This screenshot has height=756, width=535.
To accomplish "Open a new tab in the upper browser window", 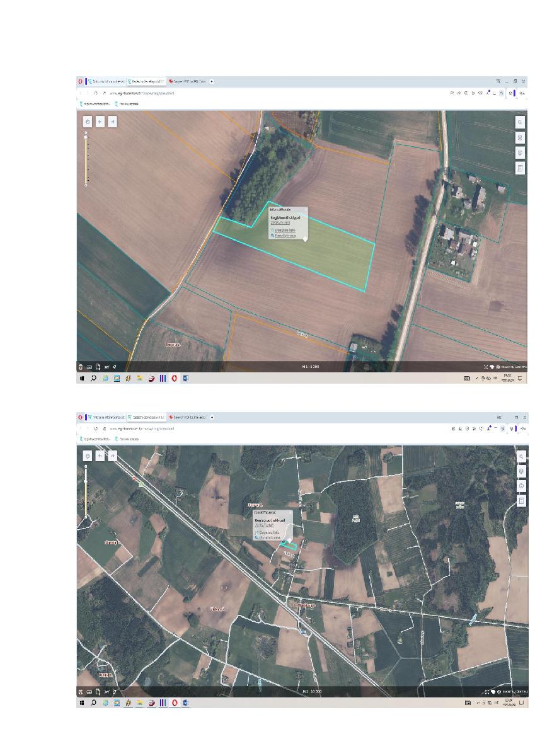I will click(212, 81).
